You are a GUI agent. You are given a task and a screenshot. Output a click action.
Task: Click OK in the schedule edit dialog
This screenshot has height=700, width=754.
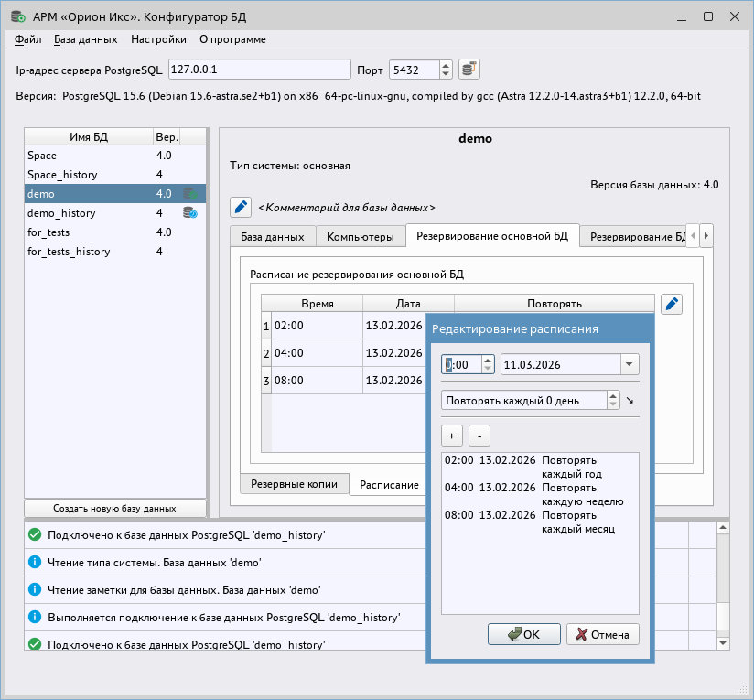click(x=523, y=634)
